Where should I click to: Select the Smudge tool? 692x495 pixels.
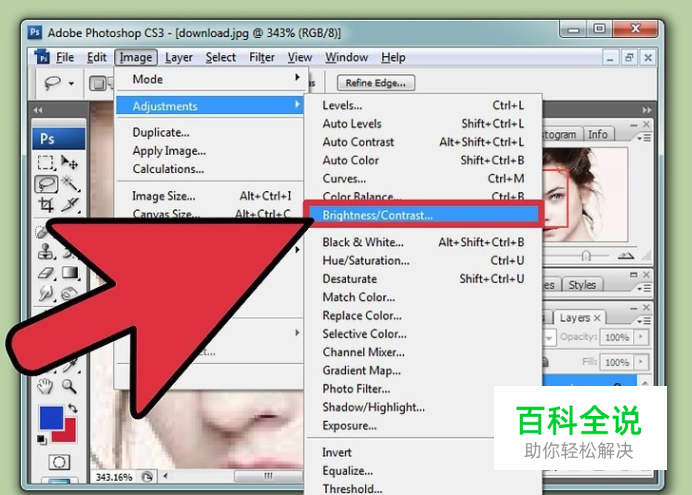45,293
